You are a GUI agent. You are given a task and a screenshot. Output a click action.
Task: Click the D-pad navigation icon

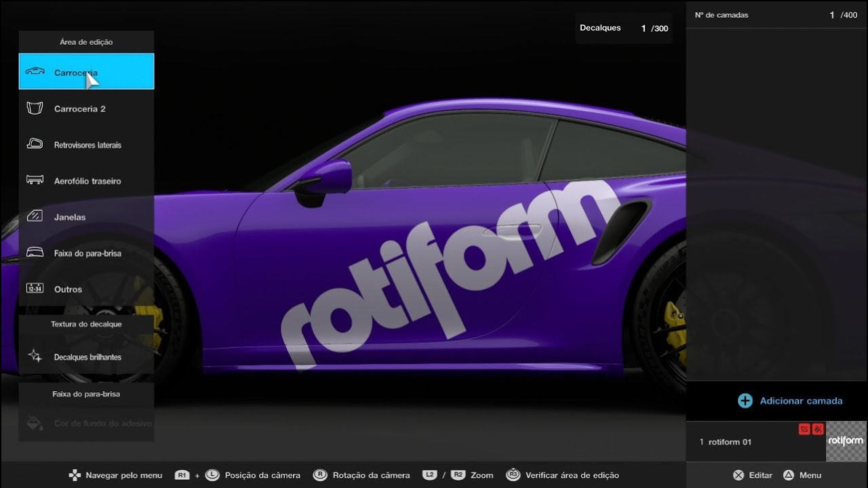(75, 475)
